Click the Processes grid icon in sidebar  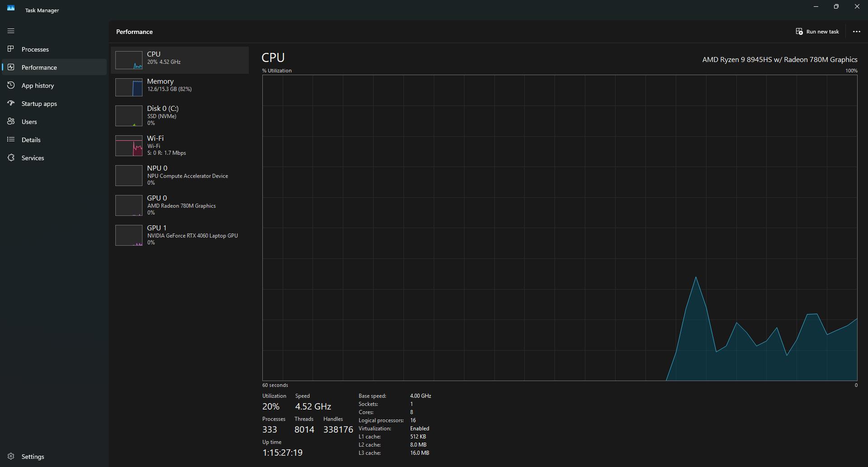(11, 49)
